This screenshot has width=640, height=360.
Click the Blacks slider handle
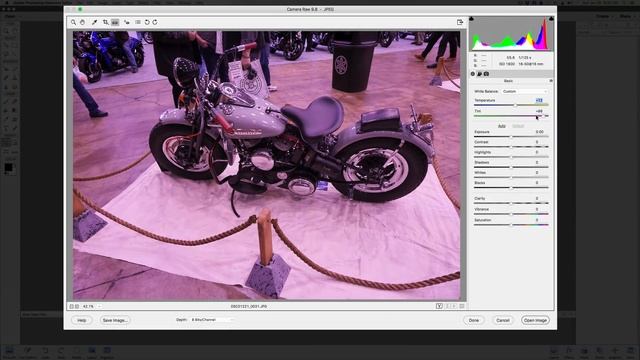511,188
